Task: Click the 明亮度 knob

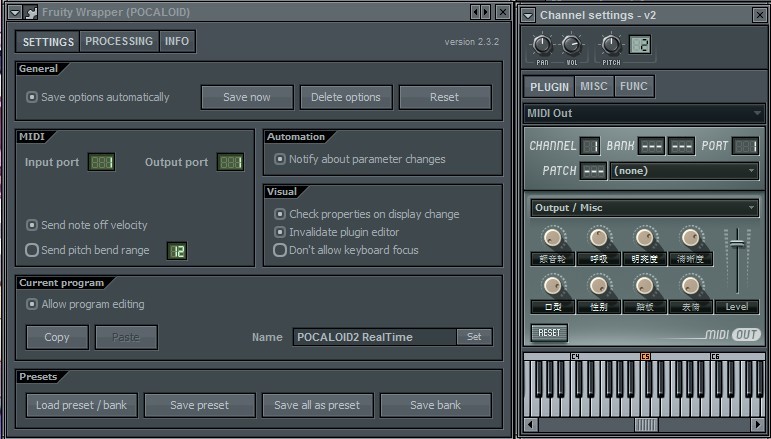Action: point(644,238)
